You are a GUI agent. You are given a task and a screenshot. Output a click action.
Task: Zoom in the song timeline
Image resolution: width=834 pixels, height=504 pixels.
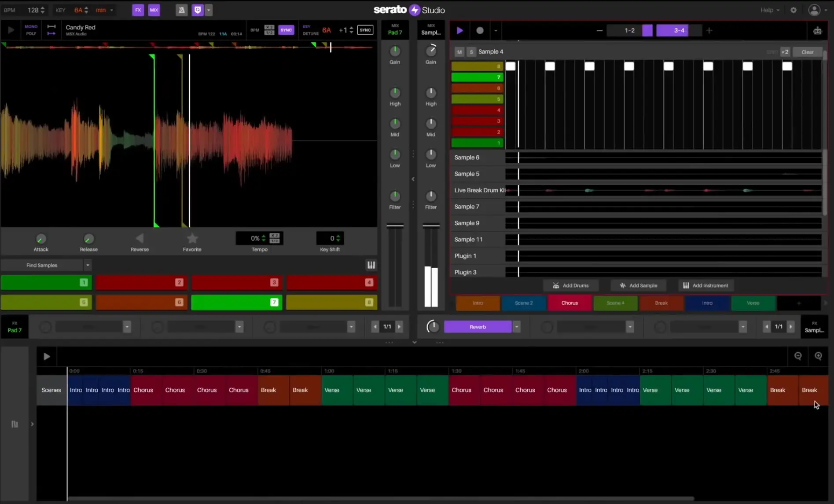click(x=818, y=356)
